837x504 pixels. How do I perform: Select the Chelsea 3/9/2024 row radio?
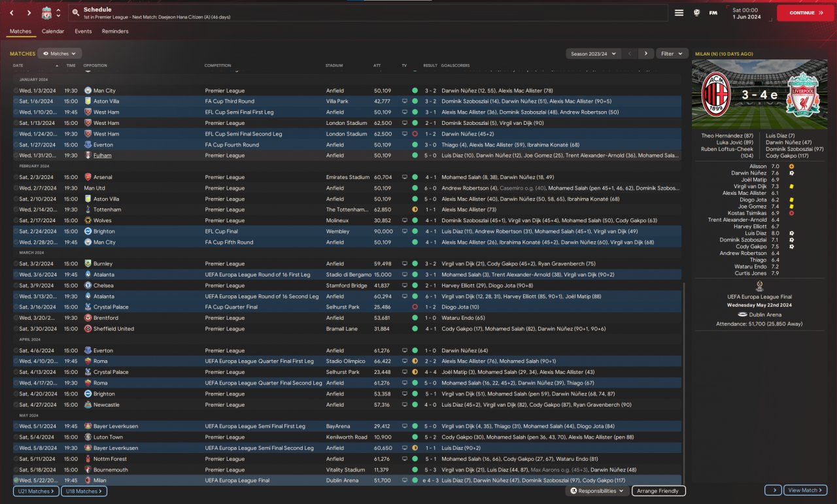(16, 286)
